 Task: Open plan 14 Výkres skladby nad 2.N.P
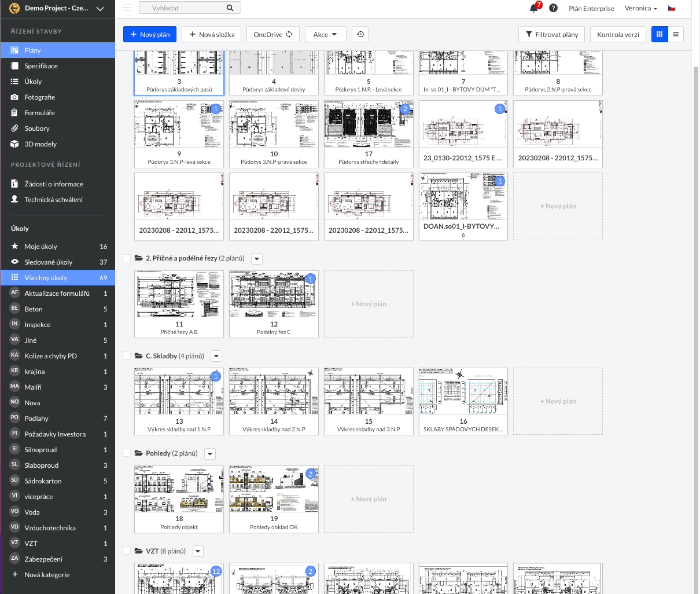click(274, 401)
